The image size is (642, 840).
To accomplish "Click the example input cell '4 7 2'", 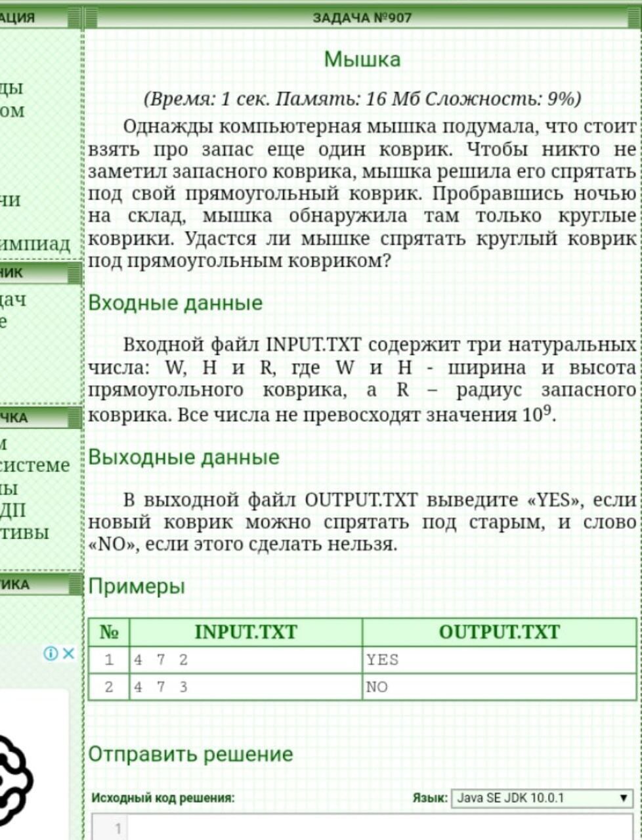I will (x=246, y=660).
